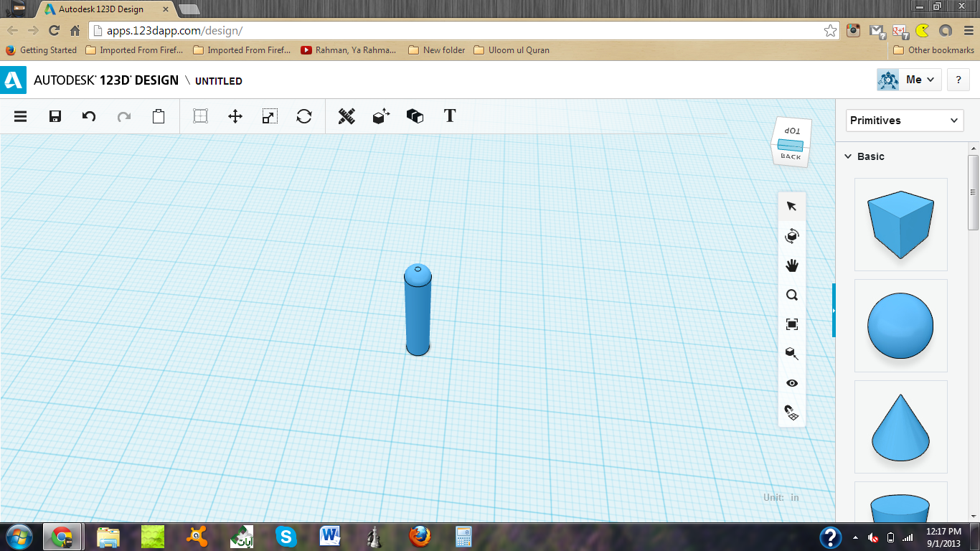Viewport: 980px width, 551px height.
Task: Save the design with floppy icon
Action: [x=55, y=116]
